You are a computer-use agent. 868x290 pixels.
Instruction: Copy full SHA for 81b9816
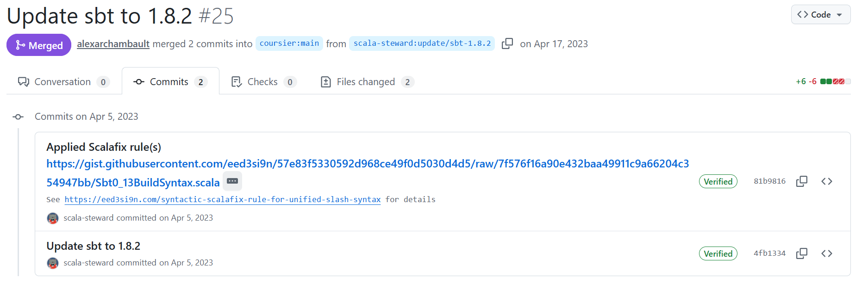coord(802,181)
